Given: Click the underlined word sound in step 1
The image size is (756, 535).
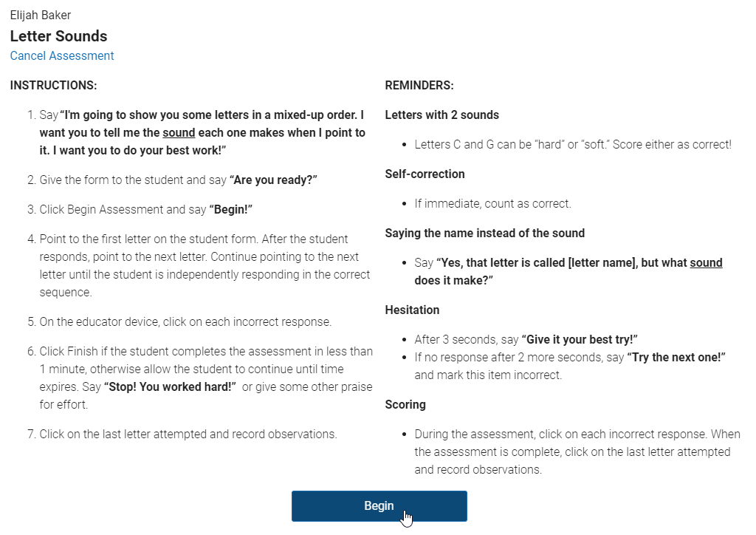Looking at the screenshot, I should tap(179, 133).
